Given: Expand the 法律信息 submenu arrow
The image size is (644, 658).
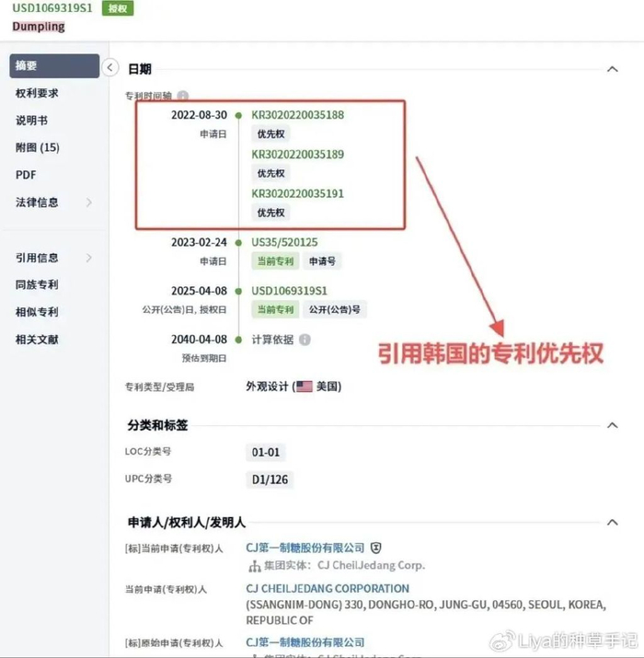Looking at the screenshot, I should click(x=89, y=202).
